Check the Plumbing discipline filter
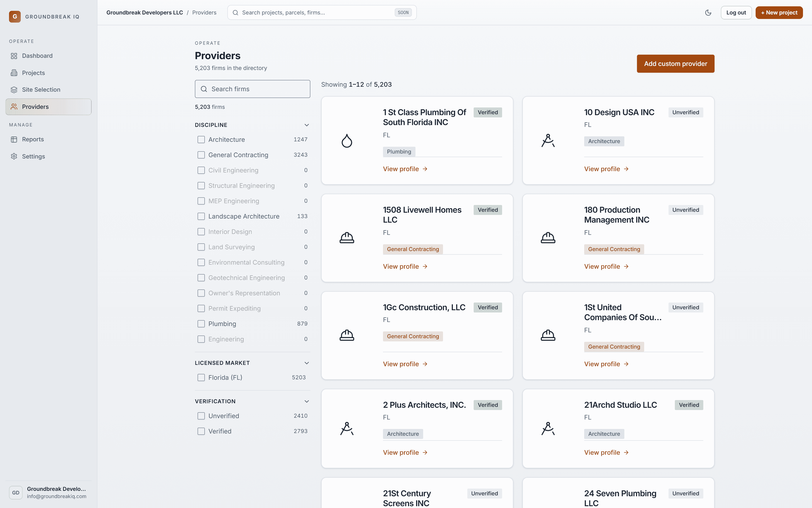812x508 pixels. [x=201, y=324]
